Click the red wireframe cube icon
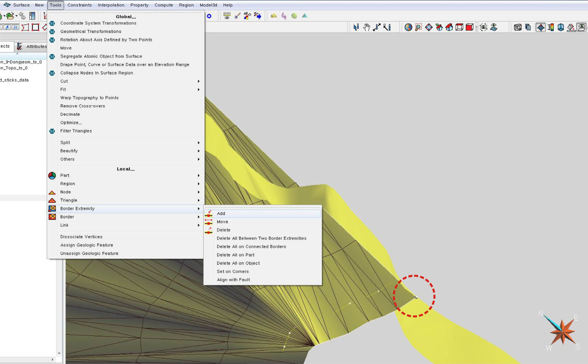This screenshot has width=588, height=364. click(459, 27)
